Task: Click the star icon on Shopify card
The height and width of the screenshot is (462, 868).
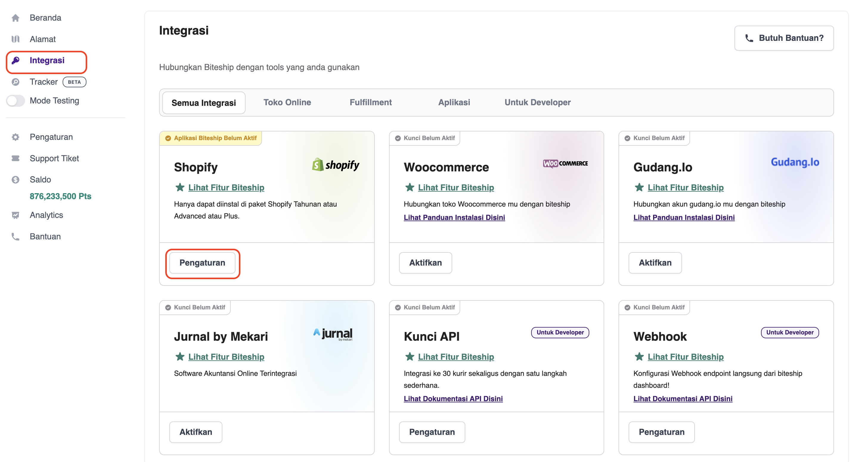Action: click(x=180, y=187)
